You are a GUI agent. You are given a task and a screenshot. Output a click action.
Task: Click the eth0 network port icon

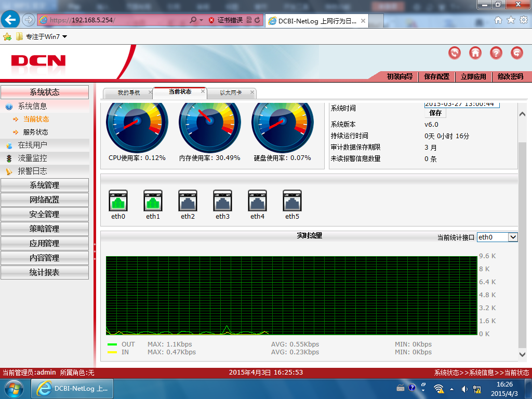click(118, 201)
